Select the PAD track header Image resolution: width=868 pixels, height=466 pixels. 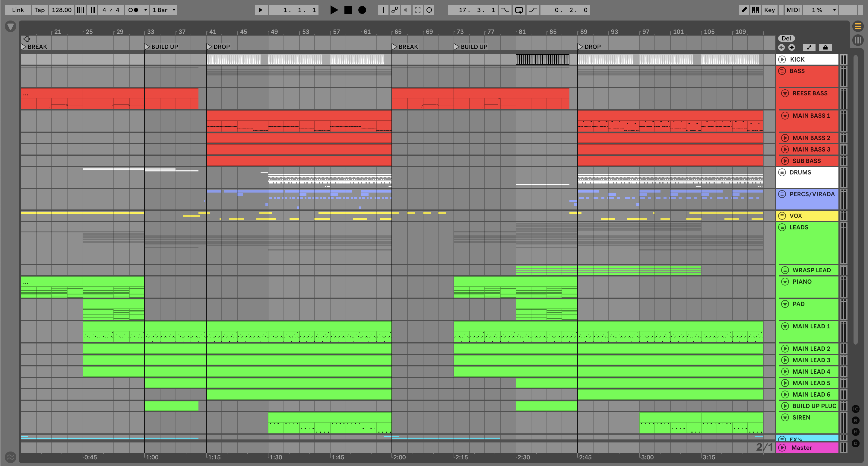[x=809, y=309]
